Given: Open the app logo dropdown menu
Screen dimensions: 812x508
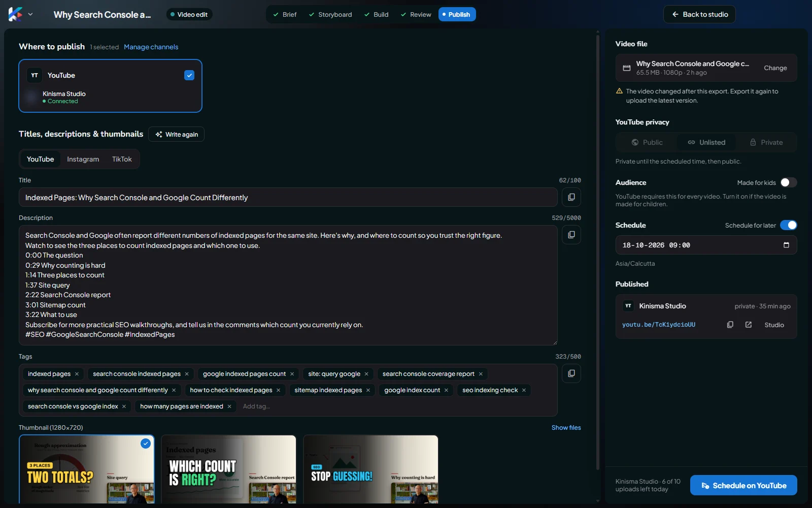Looking at the screenshot, I should point(21,14).
